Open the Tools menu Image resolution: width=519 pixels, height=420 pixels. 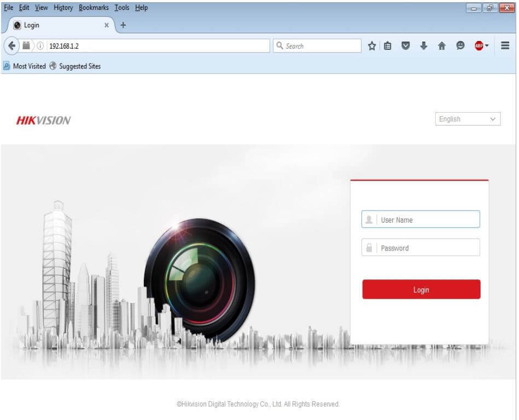point(122,8)
